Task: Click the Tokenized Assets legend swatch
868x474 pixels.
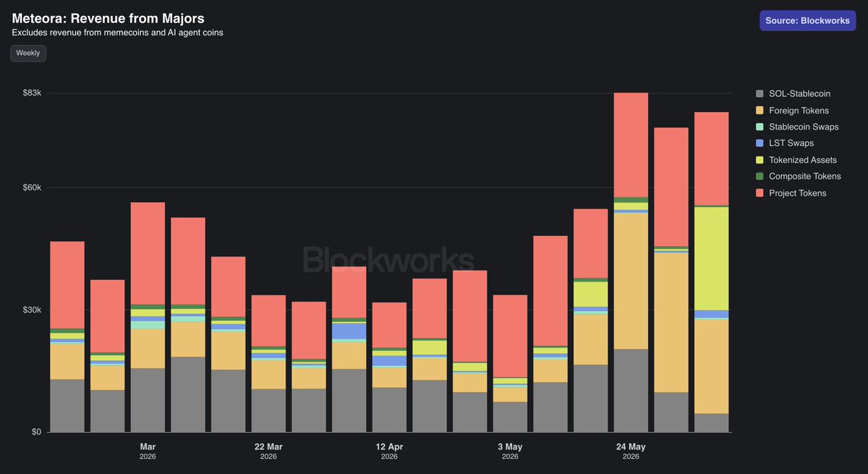Action: pos(759,160)
